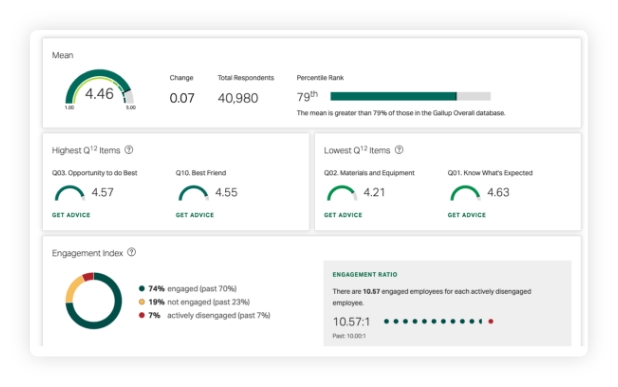Get advice for Q10 Best Friend
The image size is (618, 387).
[x=195, y=215]
